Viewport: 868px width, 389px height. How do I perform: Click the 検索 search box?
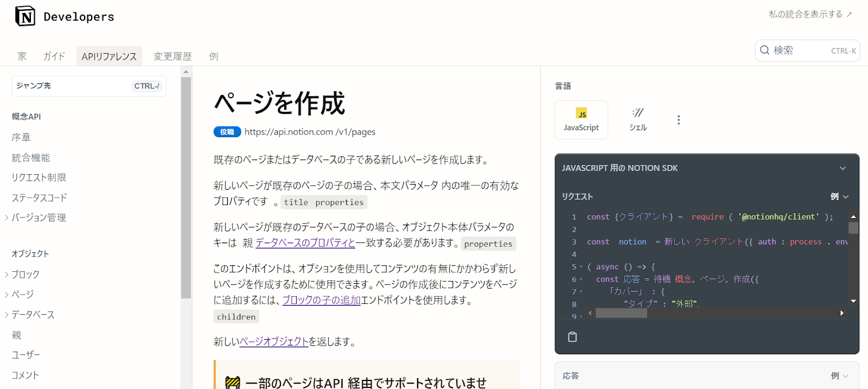(x=807, y=50)
